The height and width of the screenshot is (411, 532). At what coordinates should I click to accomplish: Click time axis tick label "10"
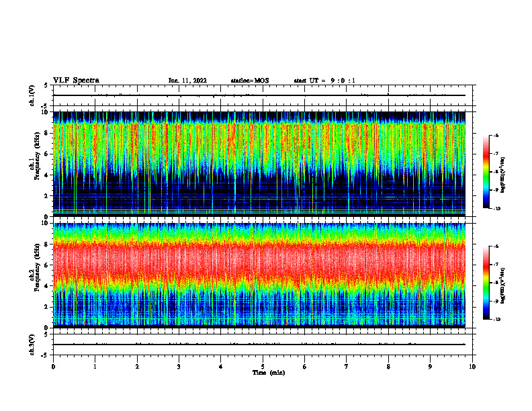(472, 367)
